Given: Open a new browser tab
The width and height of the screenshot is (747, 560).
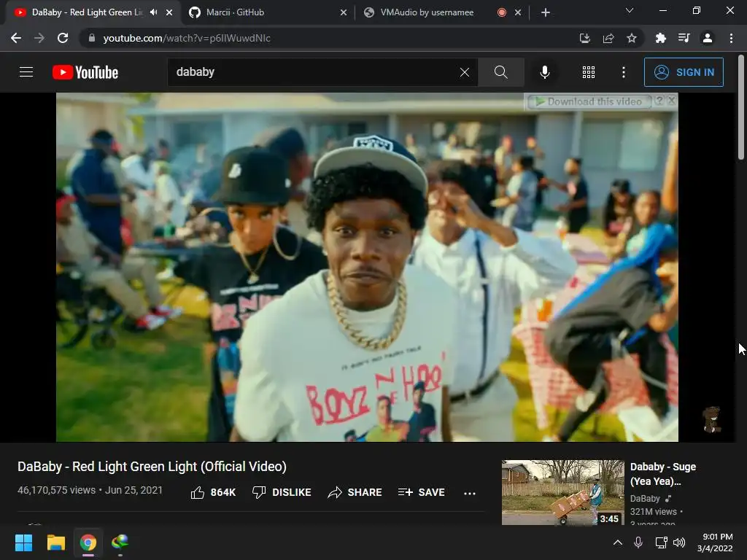Looking at the screenshot, I should [x=546, y=12].
